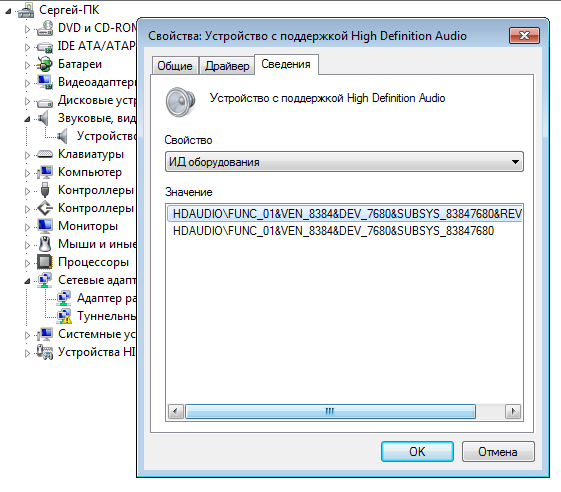Switch to the Общие tab

[x=175, y=66]
